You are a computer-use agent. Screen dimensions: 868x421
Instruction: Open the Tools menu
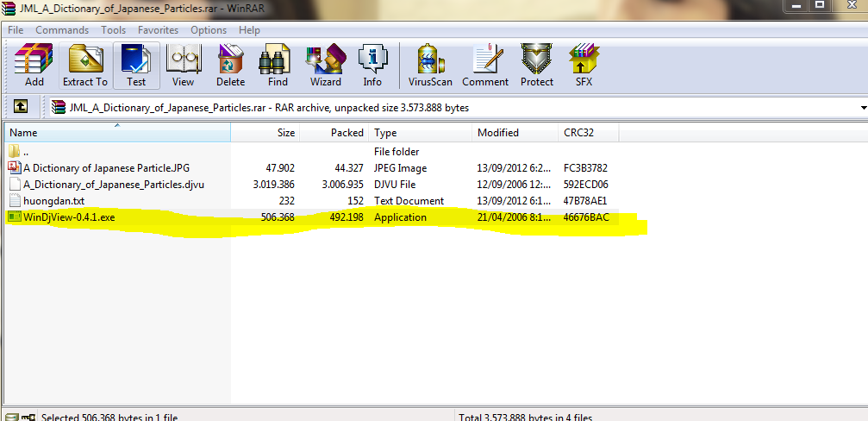point(114,30)
